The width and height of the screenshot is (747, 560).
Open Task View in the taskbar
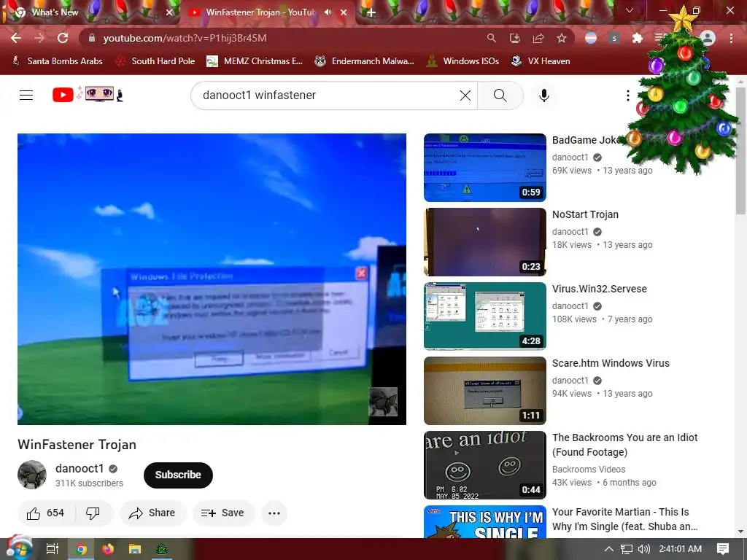(52, 549)
